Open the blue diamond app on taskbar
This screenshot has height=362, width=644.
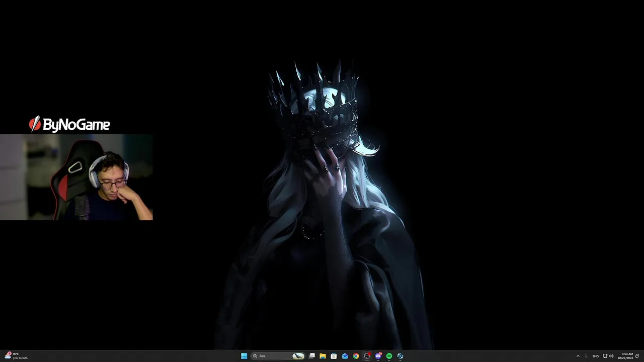(x=400, y=356)
